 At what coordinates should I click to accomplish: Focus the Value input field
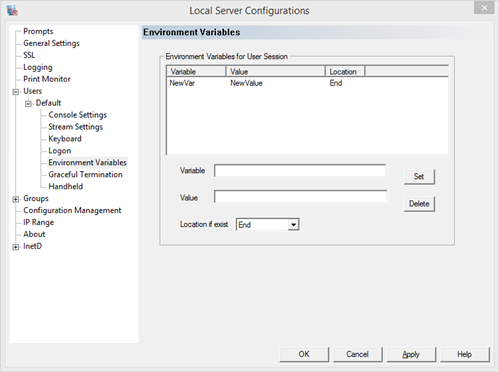[x=301, y=197]
